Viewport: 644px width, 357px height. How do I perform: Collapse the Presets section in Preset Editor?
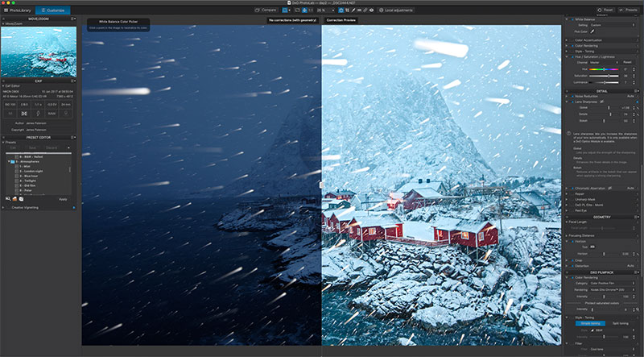tap(3, 143)
